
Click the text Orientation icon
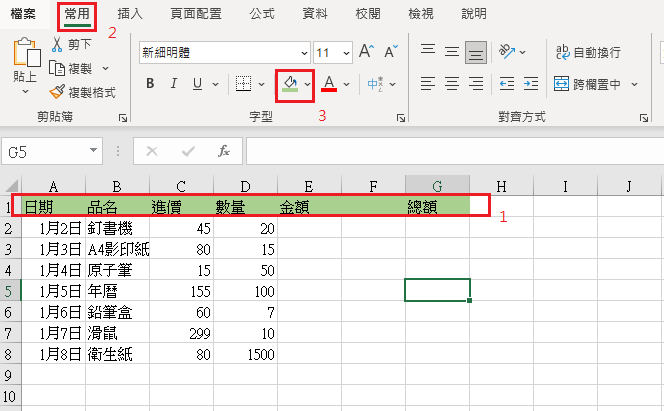[507, 51]
